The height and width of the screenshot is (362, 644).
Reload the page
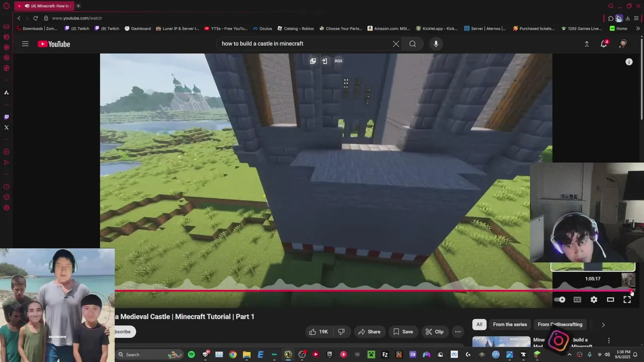point(35,18)
